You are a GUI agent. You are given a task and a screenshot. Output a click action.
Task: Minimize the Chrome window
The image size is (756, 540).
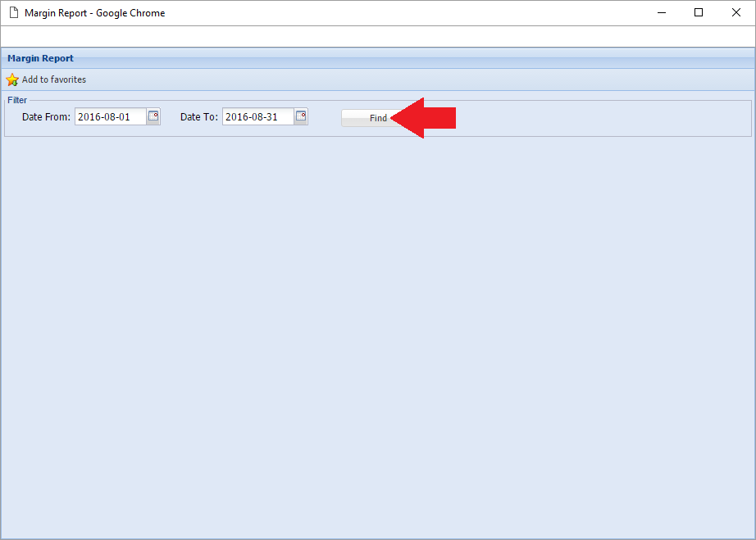coord(662,12)
